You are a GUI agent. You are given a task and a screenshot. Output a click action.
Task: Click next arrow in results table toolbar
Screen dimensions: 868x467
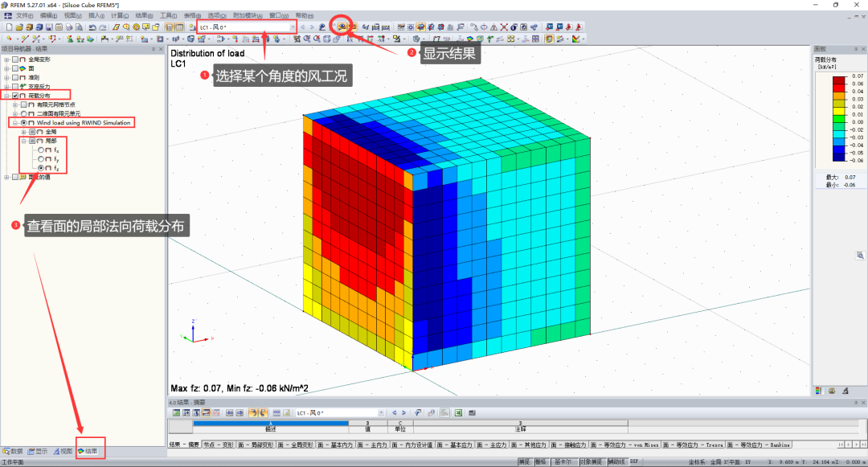403,413
